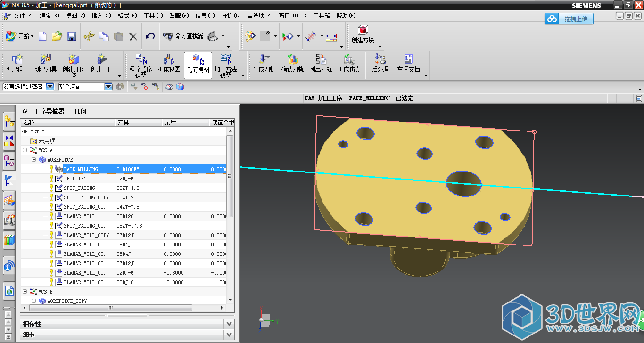Open the Analysis (分析) menu
644x343 pixels.
tap(231, 16)
